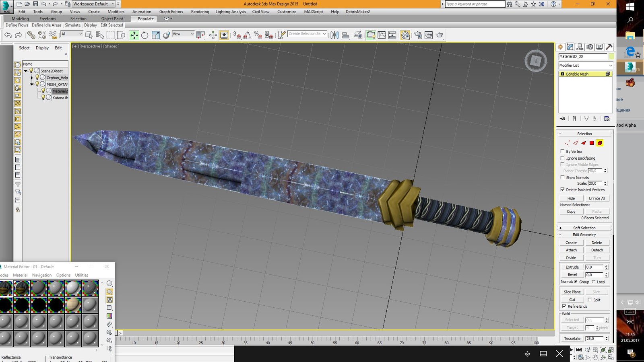Collapse the Scene2DRoot tree node
Viewport: 644px width, 362px height.
(x=26, y=71)
